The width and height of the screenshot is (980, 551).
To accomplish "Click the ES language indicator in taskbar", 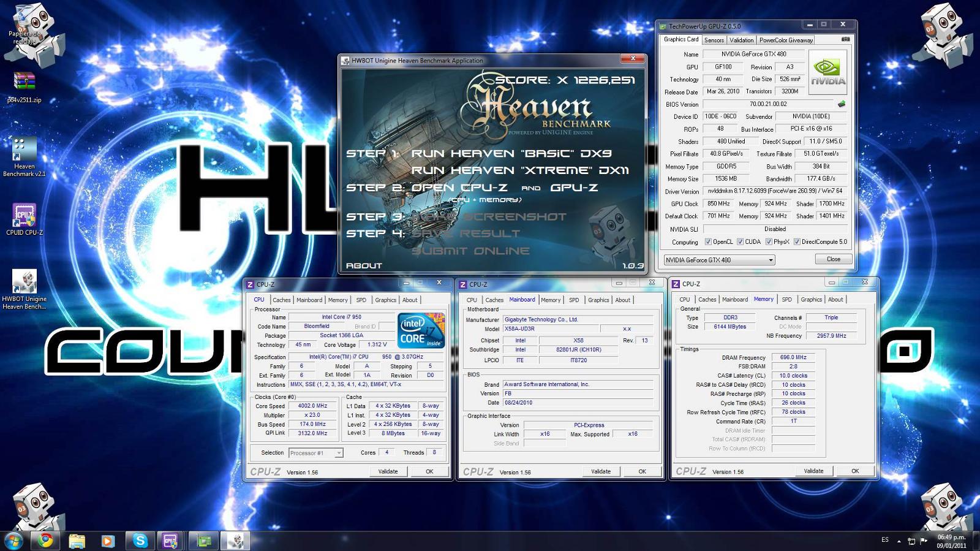I will [x=885, y=540].
